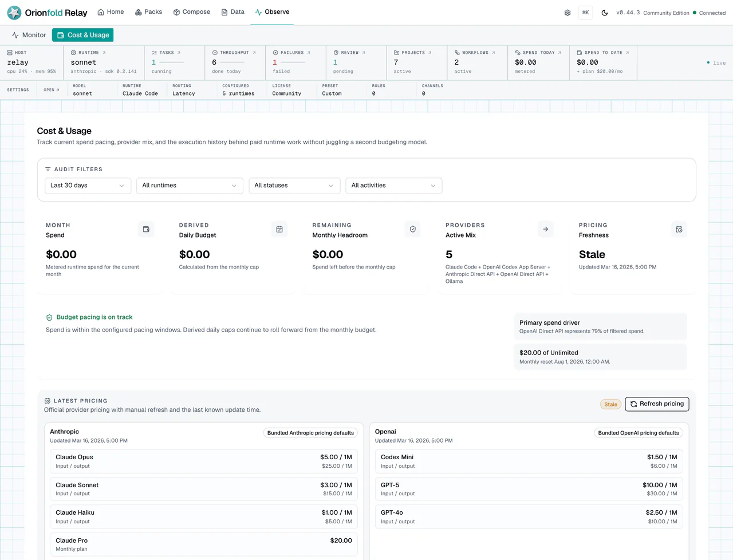Viewport: 733px width, 560px height.
Task: Select the Codex Mini pricing row
Action: (529, 462)
